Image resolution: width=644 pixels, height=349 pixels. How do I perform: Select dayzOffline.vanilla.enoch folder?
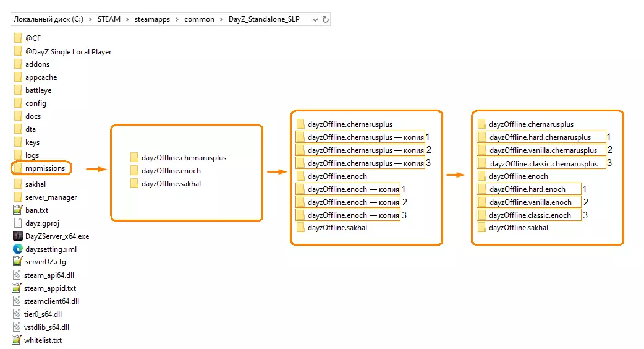[x=529, y=202]
